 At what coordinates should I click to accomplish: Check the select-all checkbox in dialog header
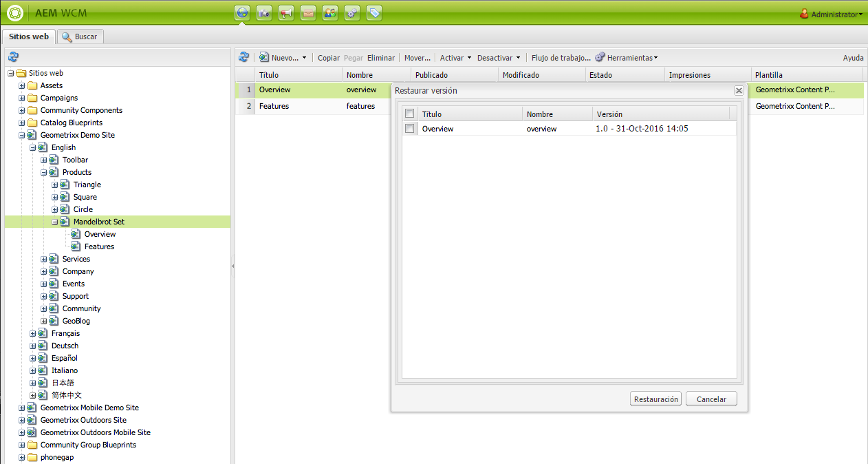[410, 114]
